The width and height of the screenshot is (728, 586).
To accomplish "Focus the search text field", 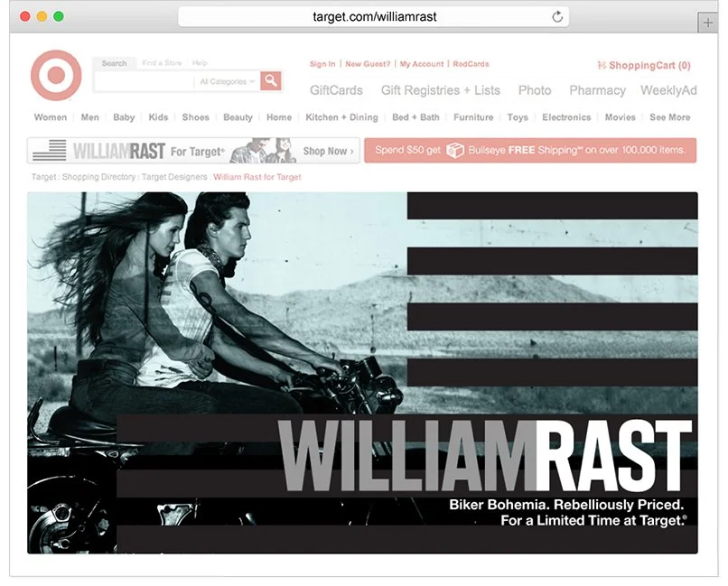I will (x=145, y=81).
